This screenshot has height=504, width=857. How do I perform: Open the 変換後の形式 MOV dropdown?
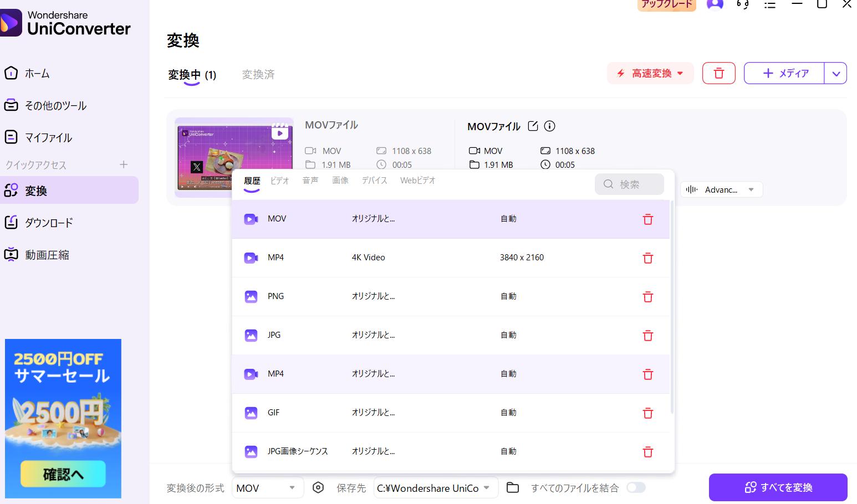267,488
